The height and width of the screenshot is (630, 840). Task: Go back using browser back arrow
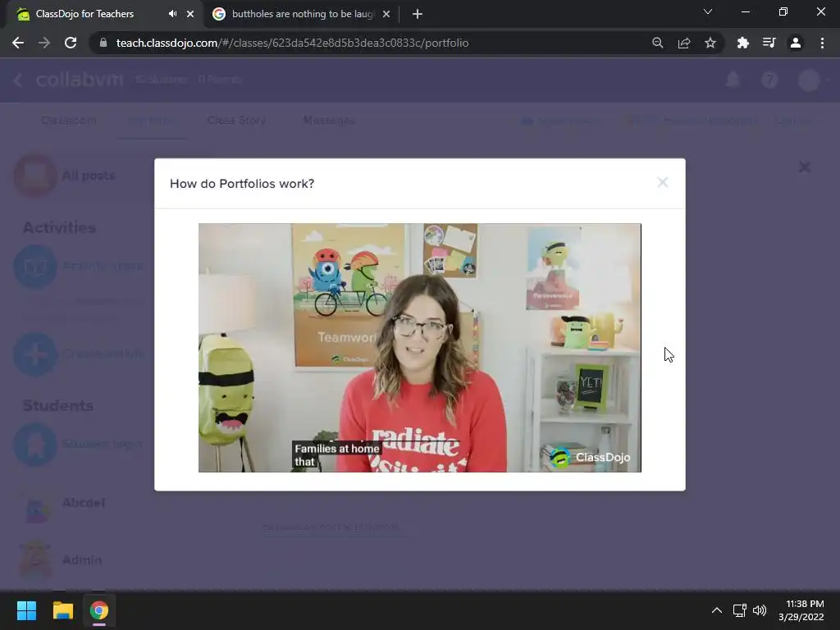click(18, 43)
